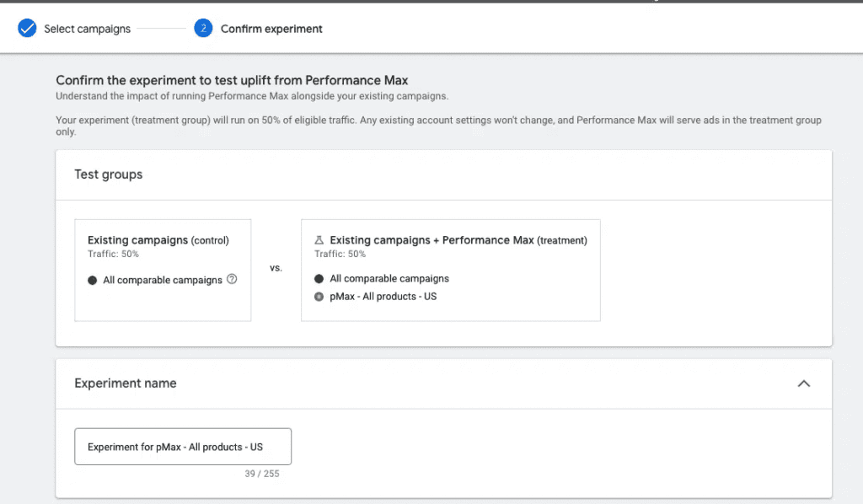Screen dimensions: 863x504
Task: Click the Select campaigns checkmark step icon
Action: [x=27, y=28]
